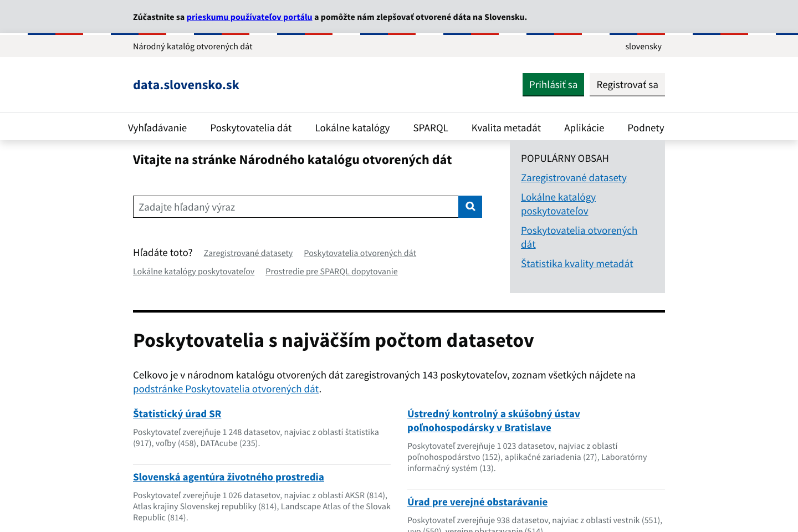
Task: Select Poskytovatelia dát in the navigation
Action: (250, 127)
